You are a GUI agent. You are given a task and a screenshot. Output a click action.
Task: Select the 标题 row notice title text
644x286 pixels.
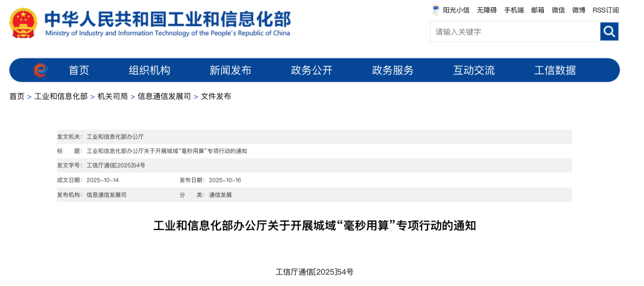tap(167, 151)
